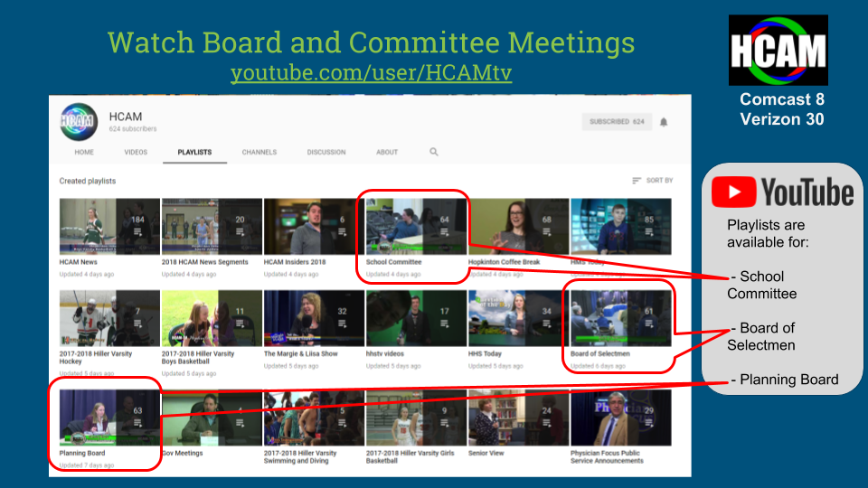868x488 pixels.
Task: Open 2018 HCAM News Segments playlist title
Action: (205, 262)
